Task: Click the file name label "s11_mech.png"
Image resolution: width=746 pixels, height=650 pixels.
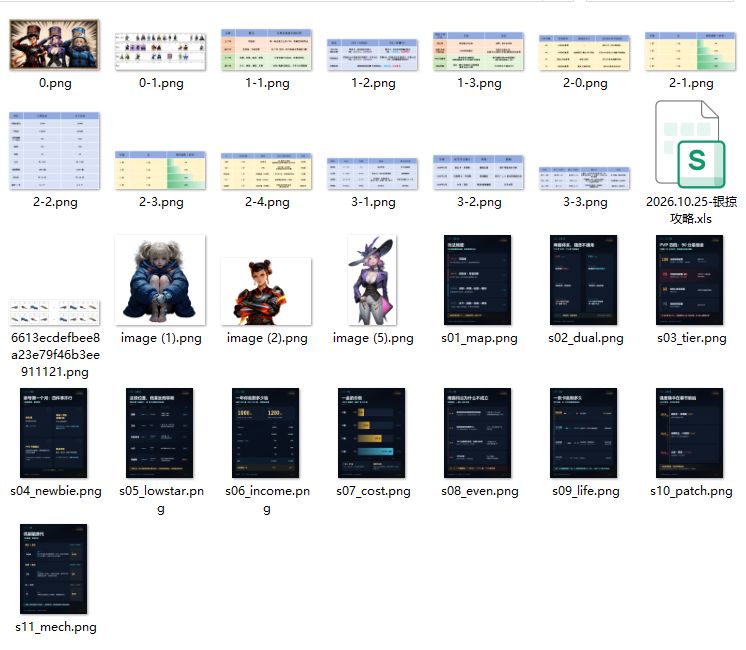Action: [56, 627]
